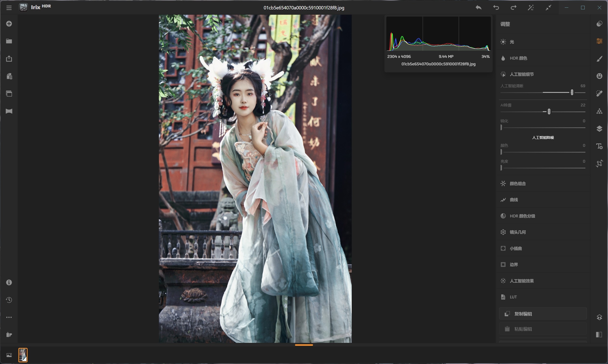Select the adjustments sliders icon
This screenshot has width=608, height=364.
tap(599, 41)
